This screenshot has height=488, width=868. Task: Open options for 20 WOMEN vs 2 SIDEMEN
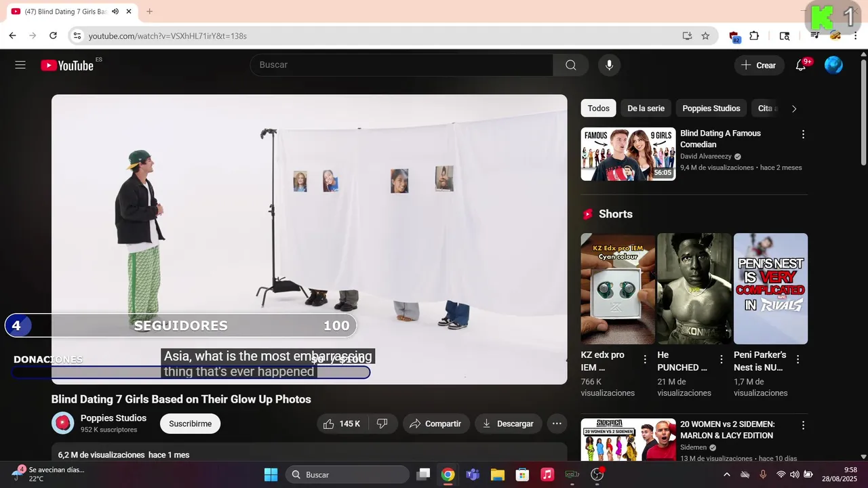(x=803, y=425)
